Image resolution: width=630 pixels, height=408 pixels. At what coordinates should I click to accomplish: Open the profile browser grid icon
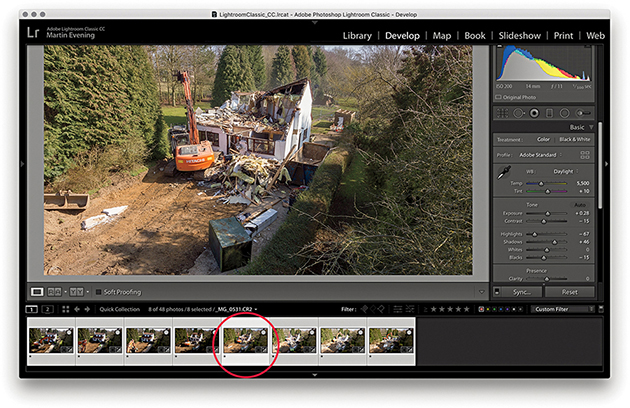(x=587, y=155)
